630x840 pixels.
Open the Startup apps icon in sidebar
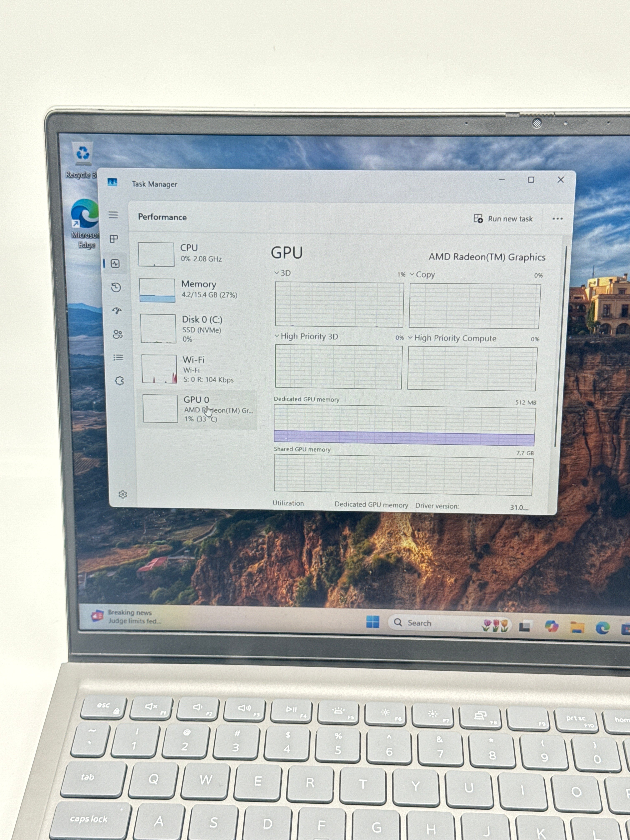pos(117,311)
